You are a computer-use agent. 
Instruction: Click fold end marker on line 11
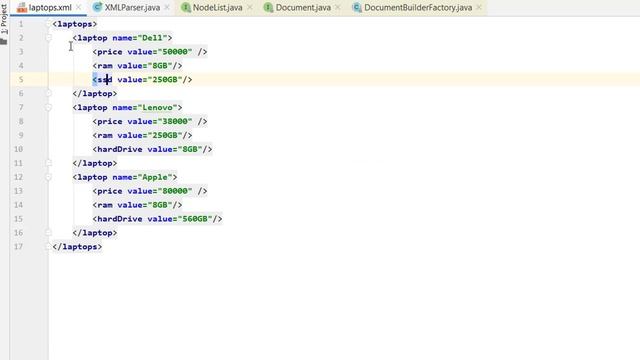[x=48, y=163]
